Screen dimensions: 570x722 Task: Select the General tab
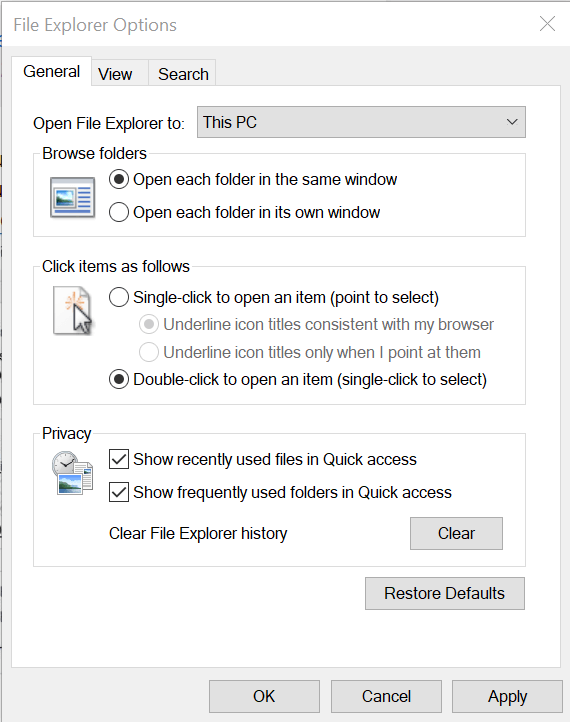[x=52, y=71]
